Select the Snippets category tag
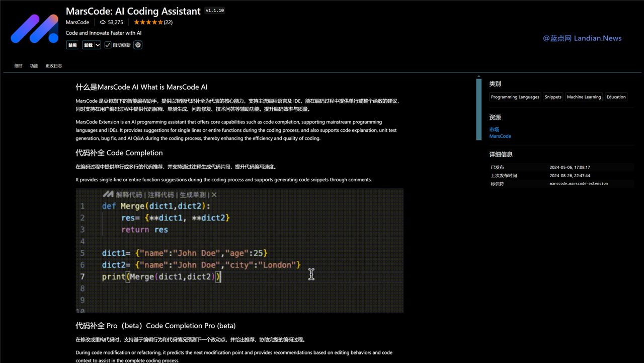 [x=553, y=97]
